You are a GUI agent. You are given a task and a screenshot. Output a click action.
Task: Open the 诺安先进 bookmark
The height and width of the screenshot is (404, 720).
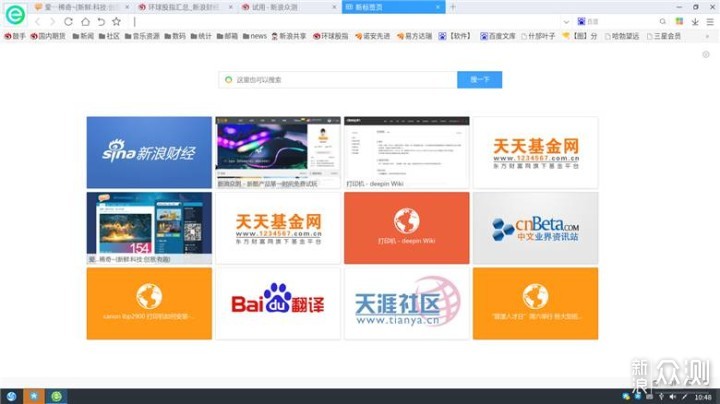pos(372,36)
